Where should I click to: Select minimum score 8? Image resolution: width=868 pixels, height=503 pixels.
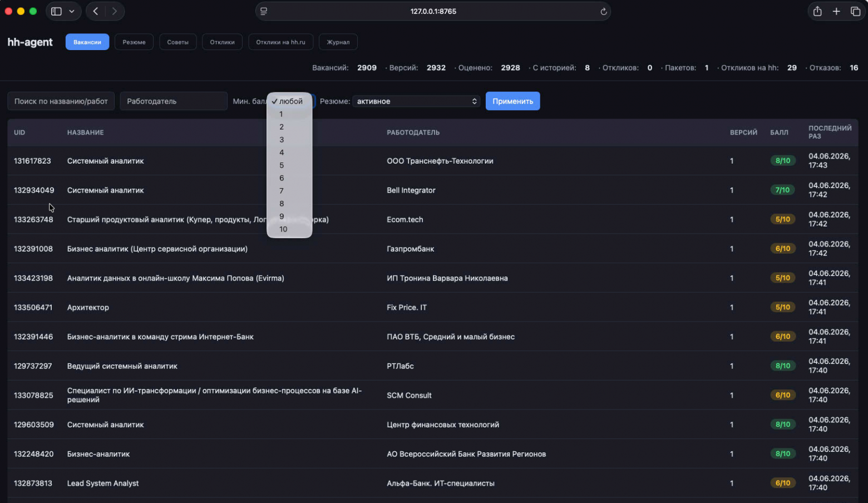[289, 204]
